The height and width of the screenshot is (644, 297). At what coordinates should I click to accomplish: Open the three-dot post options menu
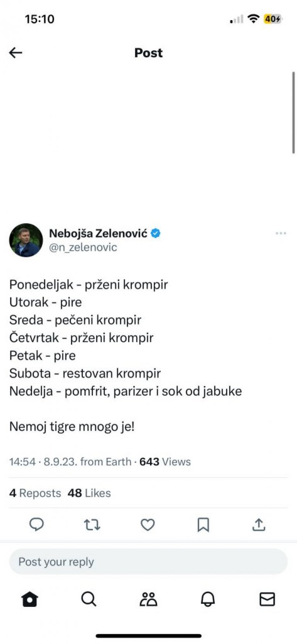[x=281, y=233]
